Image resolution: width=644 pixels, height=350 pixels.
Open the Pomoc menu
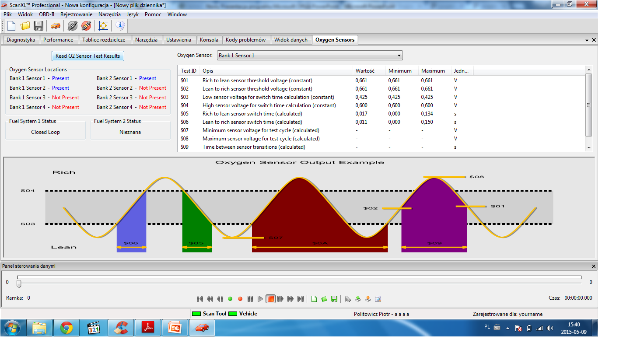tap(153, 14)
